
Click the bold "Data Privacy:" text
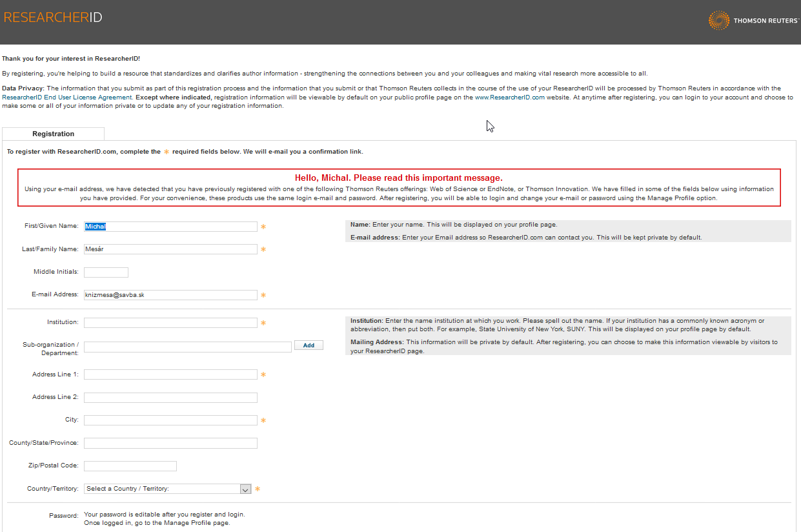(23, 88)
